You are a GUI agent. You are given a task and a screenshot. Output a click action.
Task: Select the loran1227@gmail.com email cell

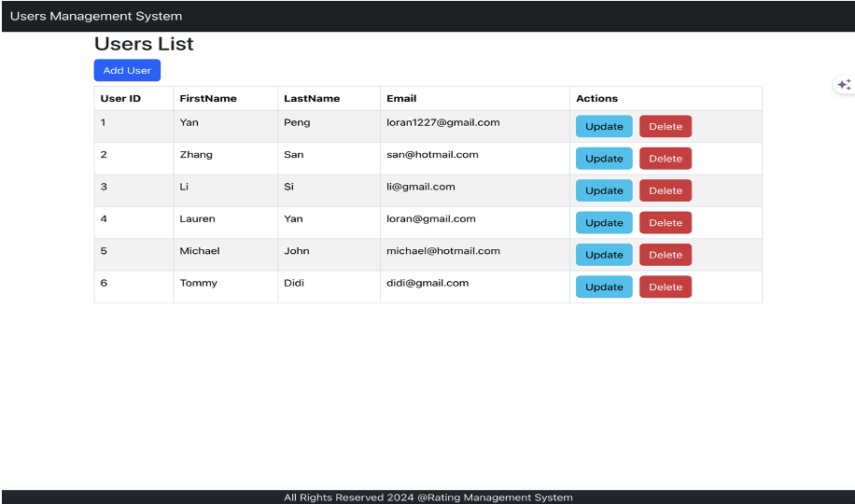pyautogui.click(x=443, y=122)
